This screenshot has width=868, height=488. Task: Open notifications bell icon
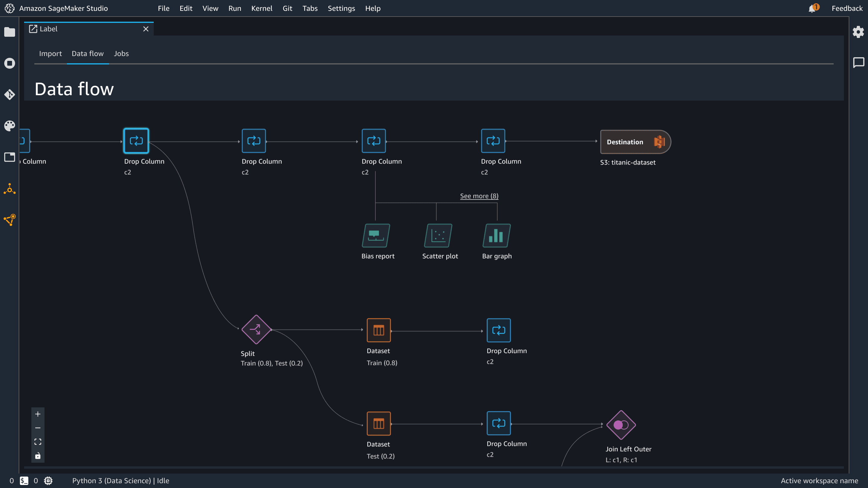812,8
